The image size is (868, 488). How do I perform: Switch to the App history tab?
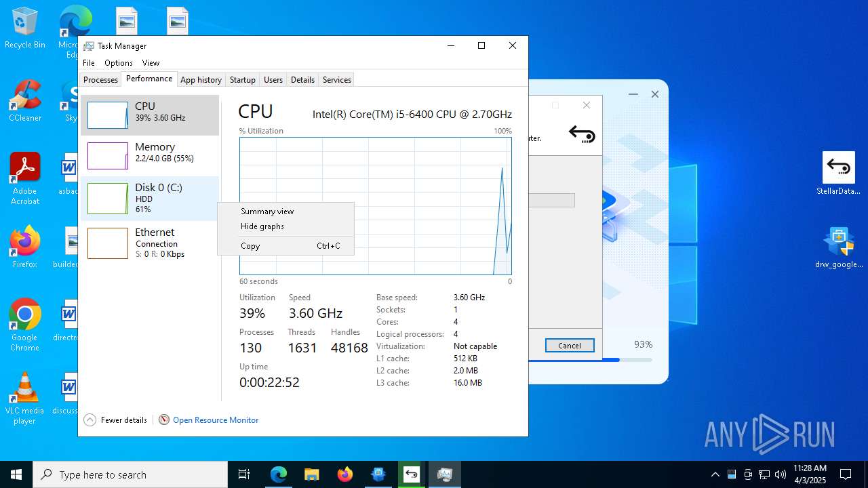coord(201,80)
